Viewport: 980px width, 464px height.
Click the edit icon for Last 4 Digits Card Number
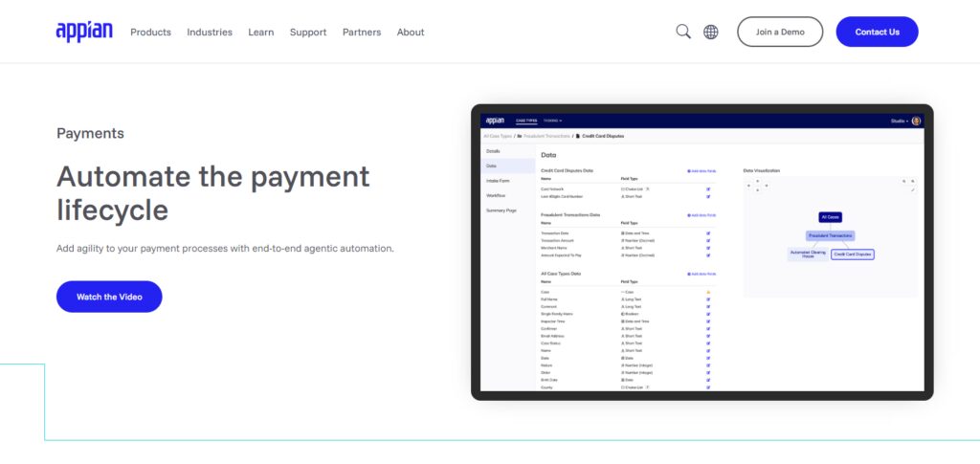pyautogui.click(x=708, y=196)
